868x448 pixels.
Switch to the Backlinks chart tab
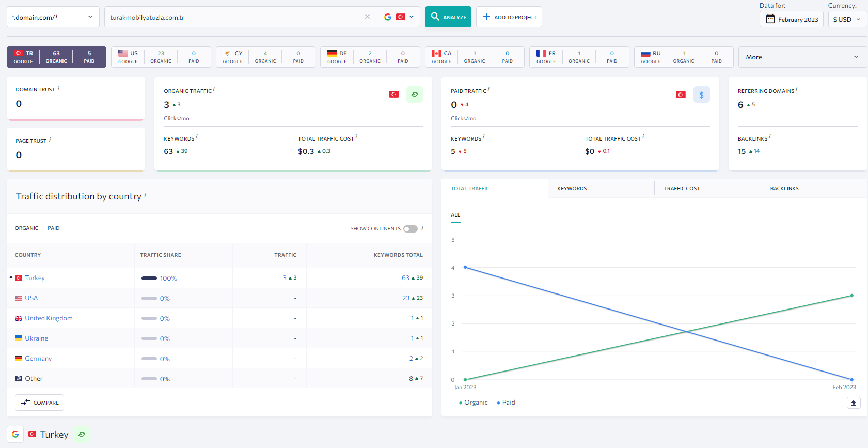tap(784, 188)
